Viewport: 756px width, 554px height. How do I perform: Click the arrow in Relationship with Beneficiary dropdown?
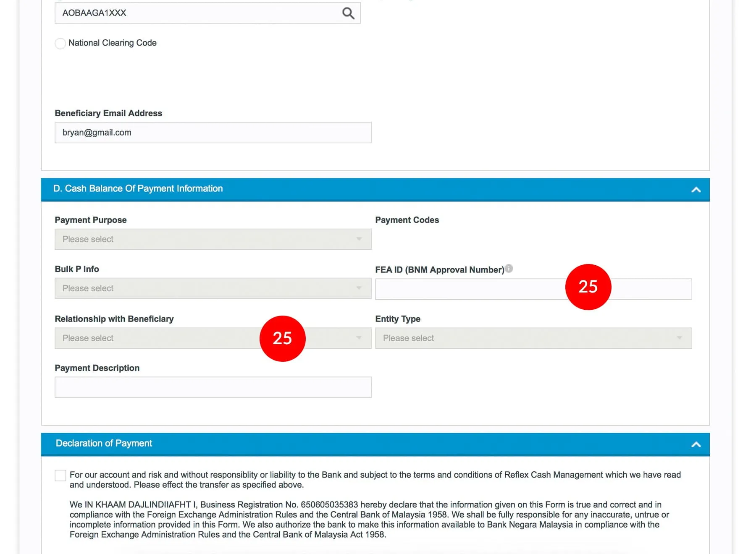(x=359, y=338)
